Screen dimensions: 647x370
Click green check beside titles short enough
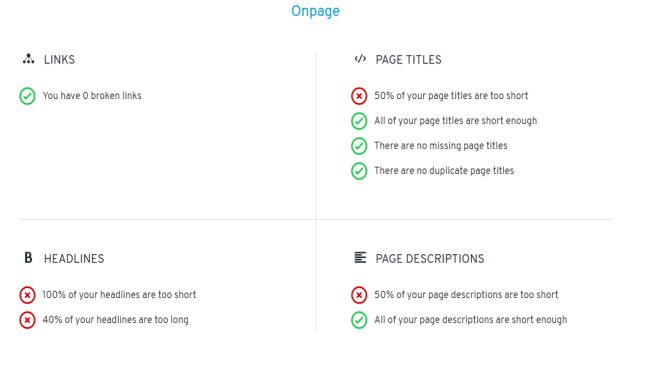coord(359,121)
